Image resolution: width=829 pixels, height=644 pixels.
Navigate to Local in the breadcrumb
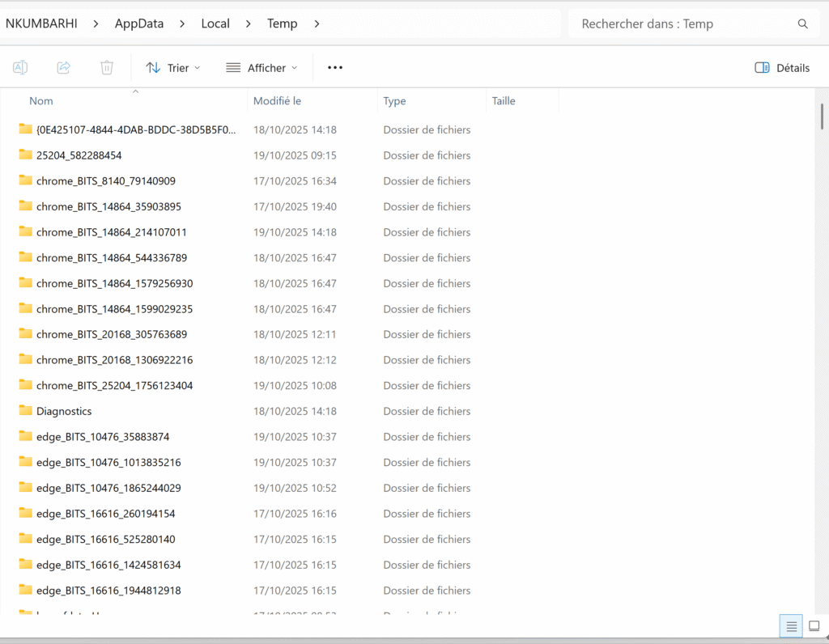[215, 24]
